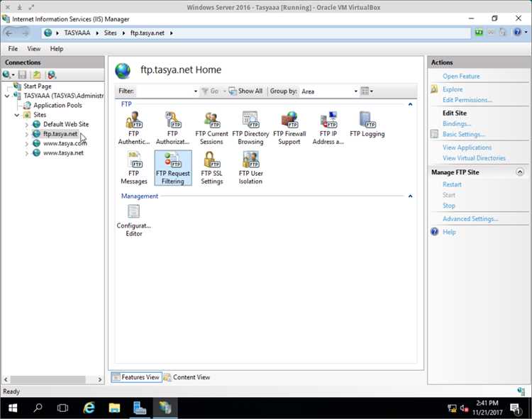Click TASYAAA in address breadcrumb
Screen dimensions: 532x419
77,33
